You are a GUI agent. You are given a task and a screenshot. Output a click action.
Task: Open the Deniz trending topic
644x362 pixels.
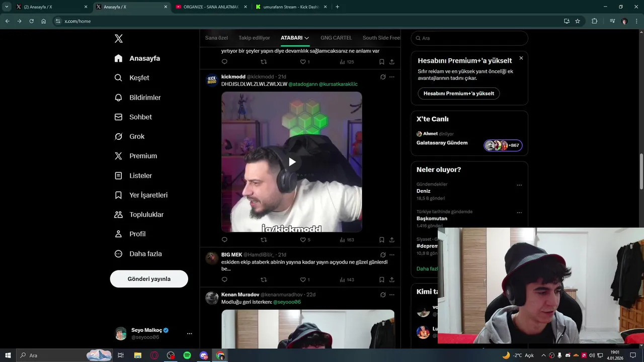coord(423,191)
